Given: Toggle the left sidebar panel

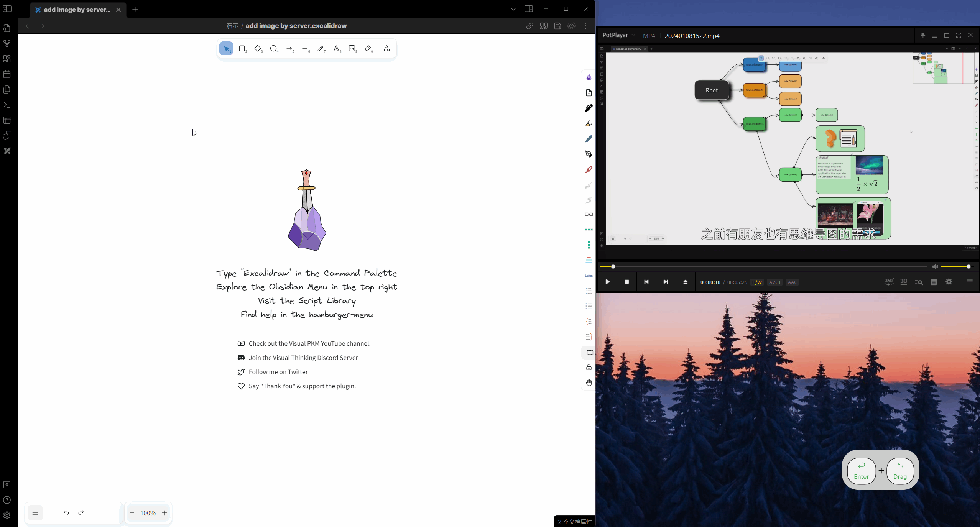Looking at the screenshot, I should click(x=7, y=9).
